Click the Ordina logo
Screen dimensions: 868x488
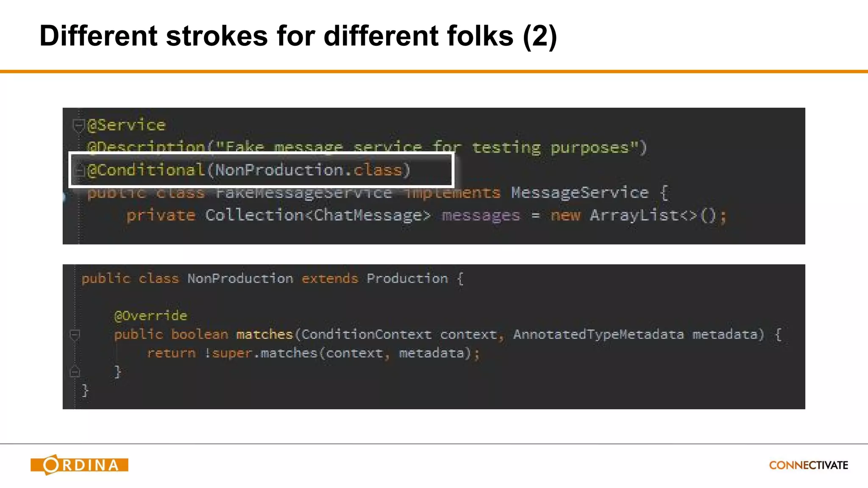pos(79,465)
